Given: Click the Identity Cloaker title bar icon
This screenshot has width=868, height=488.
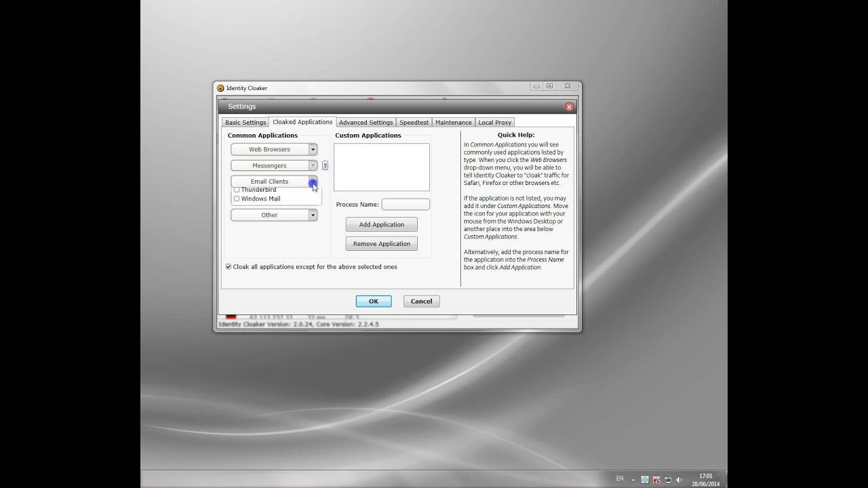Looking at the screenshot, I should [220, 88].
